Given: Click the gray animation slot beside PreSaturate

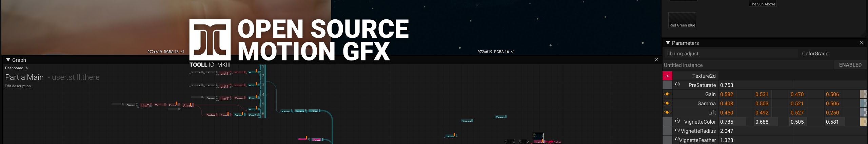Looking at the screenshot, I should 667,85.
